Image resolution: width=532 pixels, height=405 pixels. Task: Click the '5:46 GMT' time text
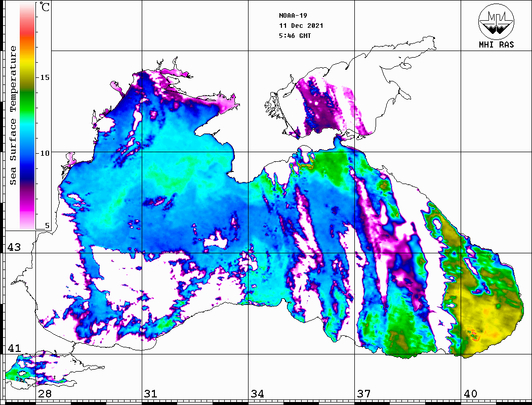pos(295,36)
